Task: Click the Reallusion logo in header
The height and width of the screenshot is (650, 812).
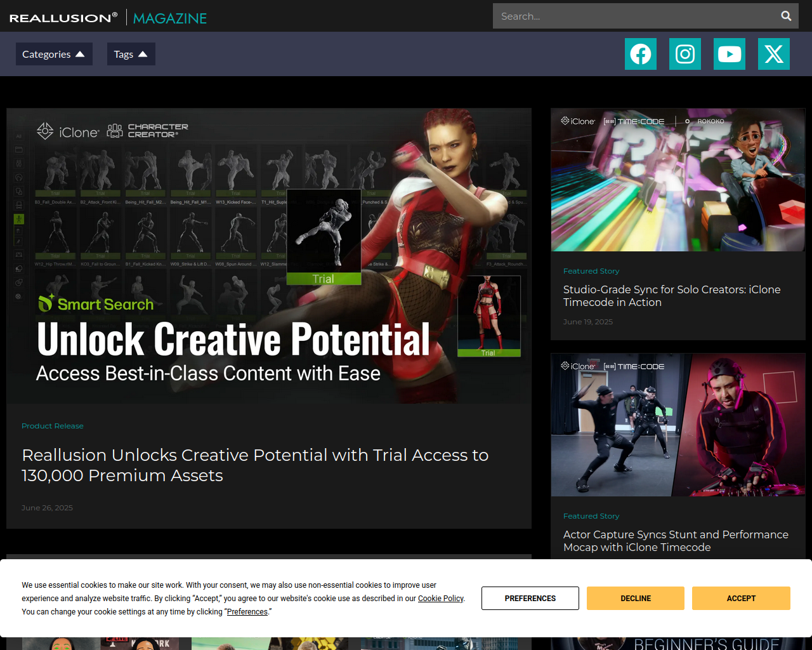Action: click(x=63, y=18)
